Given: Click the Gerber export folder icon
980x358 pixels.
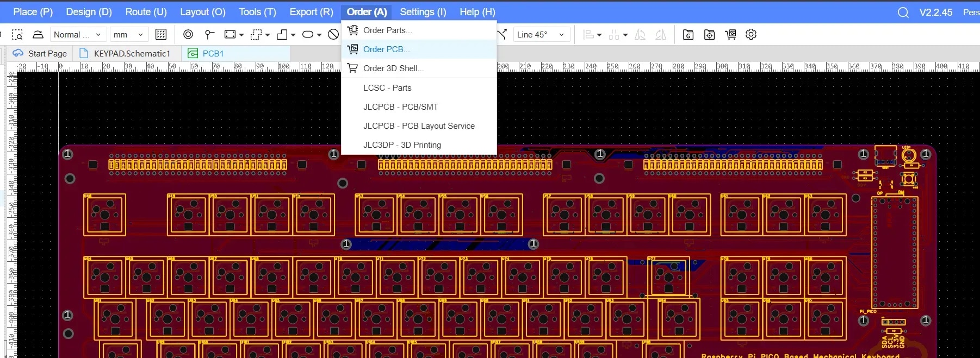Looking at the screenshot, I should click(688, 34).
